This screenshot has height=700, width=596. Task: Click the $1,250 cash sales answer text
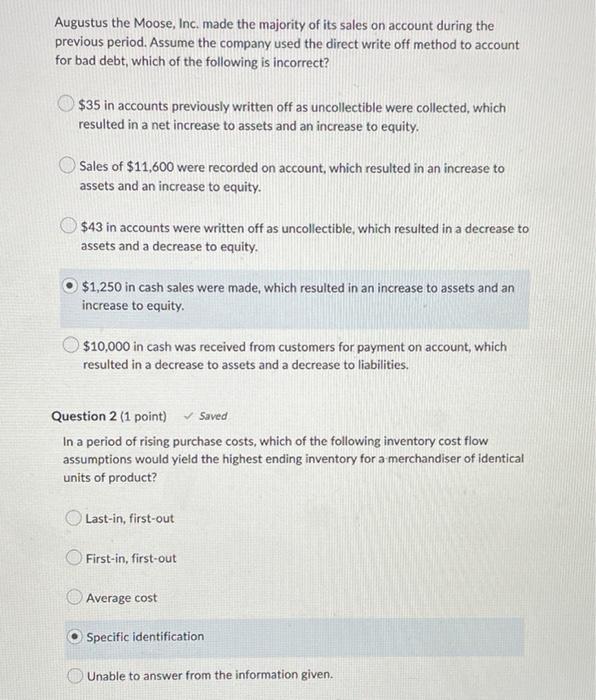[x=298, y=296]
